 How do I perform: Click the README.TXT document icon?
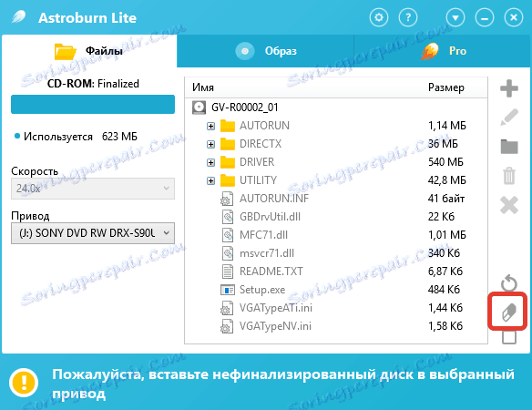point(228,272)
